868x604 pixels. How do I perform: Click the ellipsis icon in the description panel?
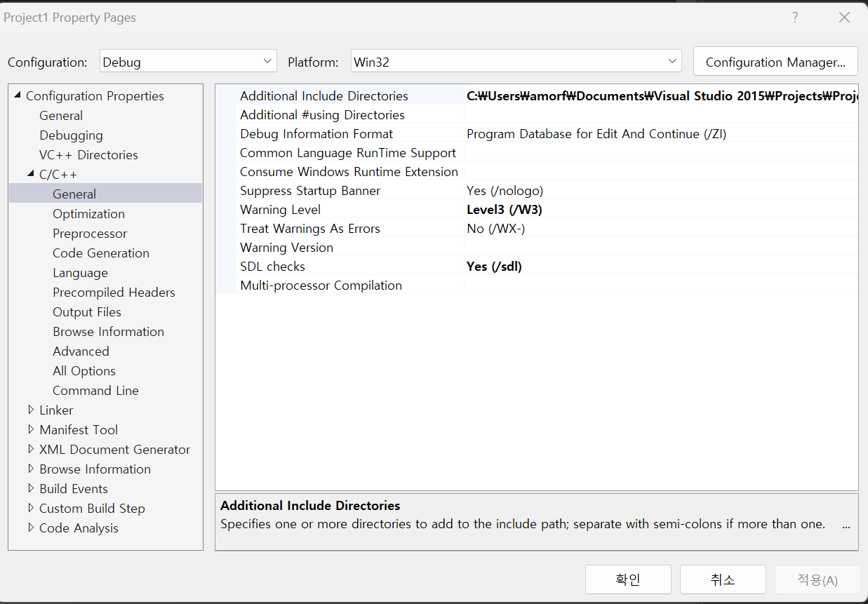point(846,524)
